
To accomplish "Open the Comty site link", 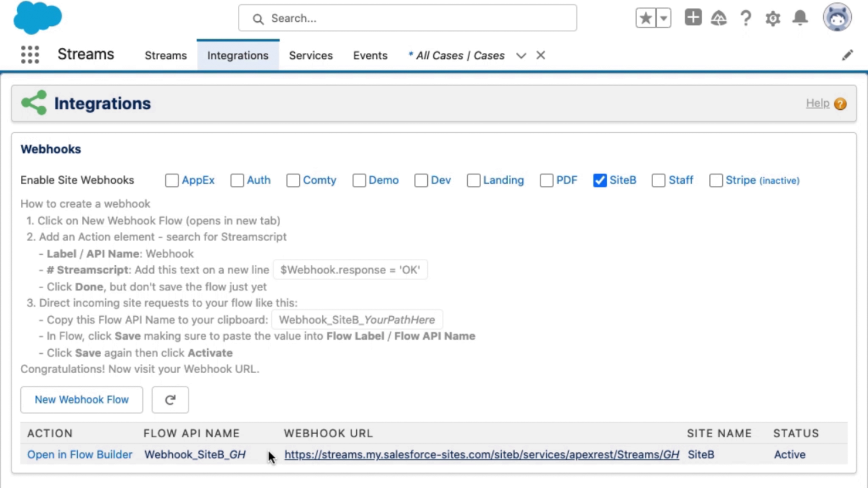I will (320, 180).
